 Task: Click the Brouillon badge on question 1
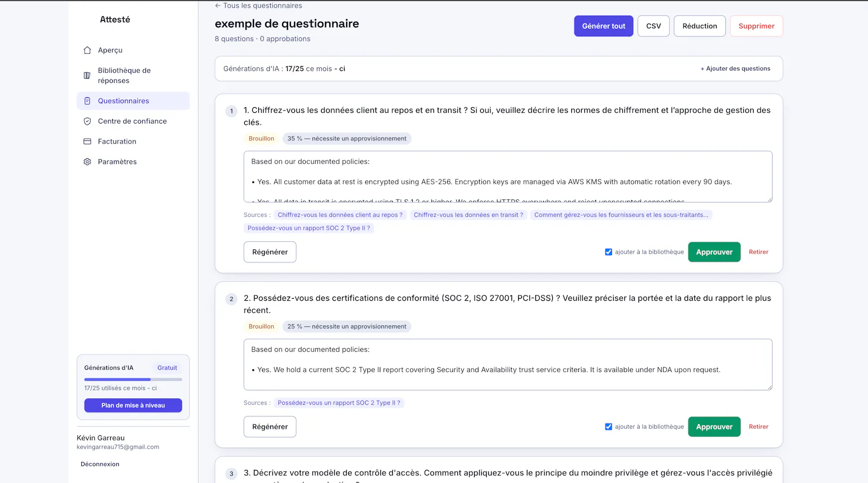click(x=261, y=139)
